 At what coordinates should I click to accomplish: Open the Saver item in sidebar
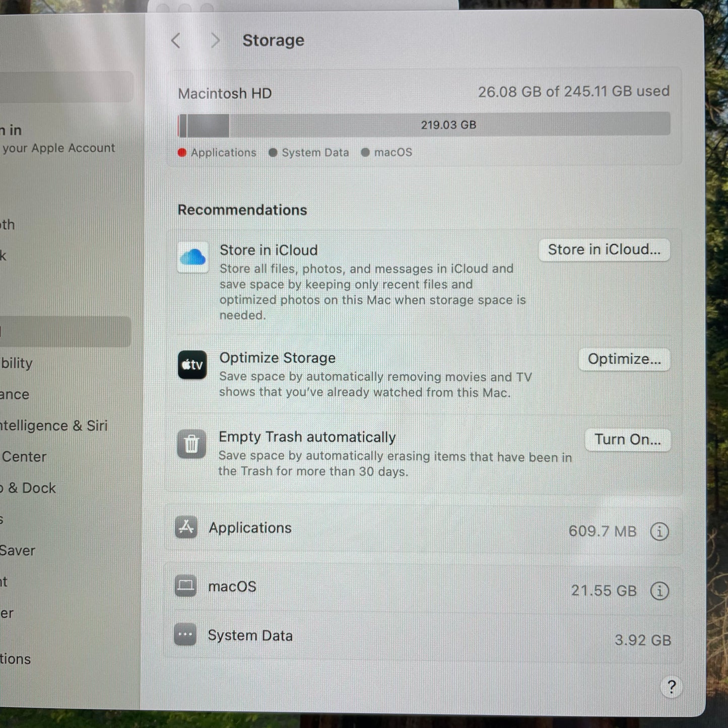click(x=18, y=551)
